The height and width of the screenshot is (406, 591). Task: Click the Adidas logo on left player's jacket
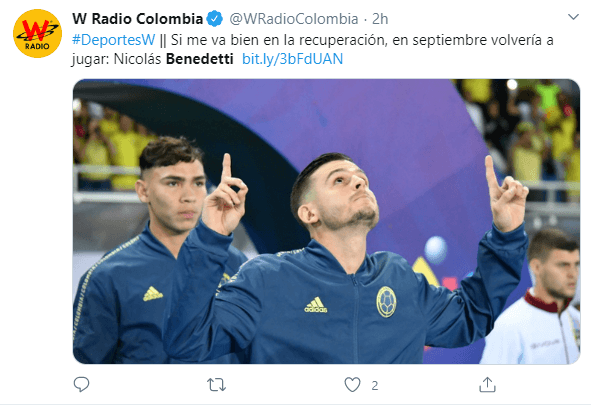coord(153,294)
